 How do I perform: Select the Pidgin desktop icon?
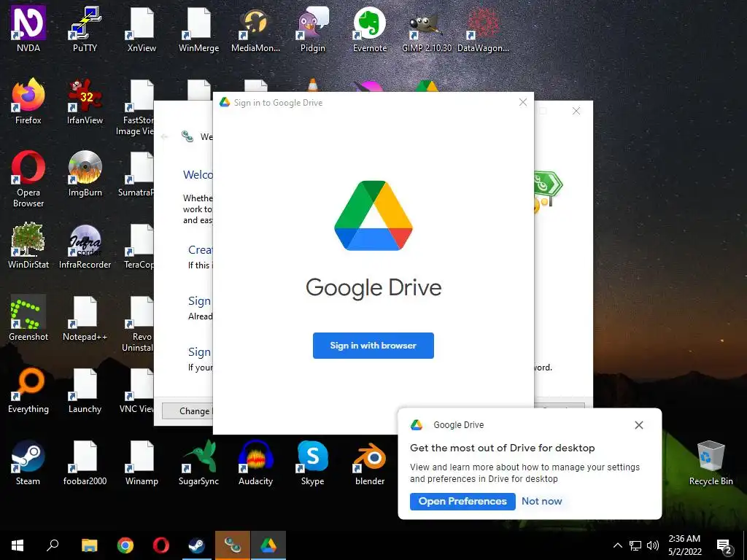point(312,29)
